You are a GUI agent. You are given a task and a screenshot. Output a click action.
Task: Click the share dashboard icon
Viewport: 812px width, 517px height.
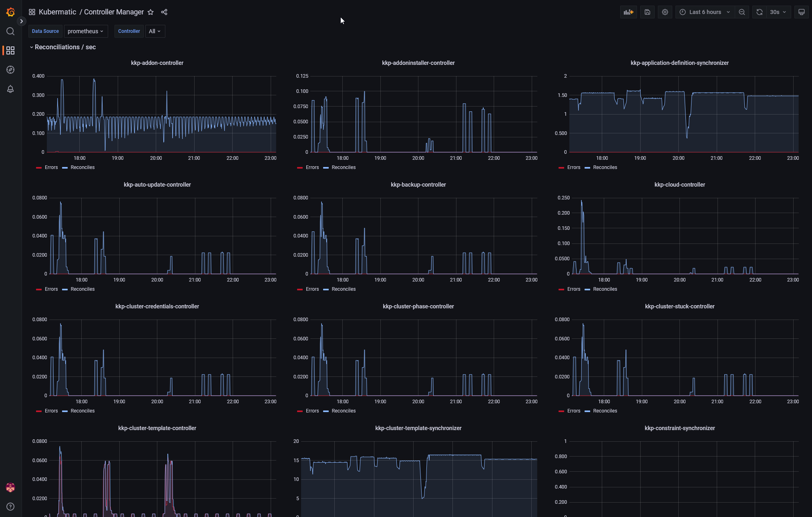coord(164,12)
